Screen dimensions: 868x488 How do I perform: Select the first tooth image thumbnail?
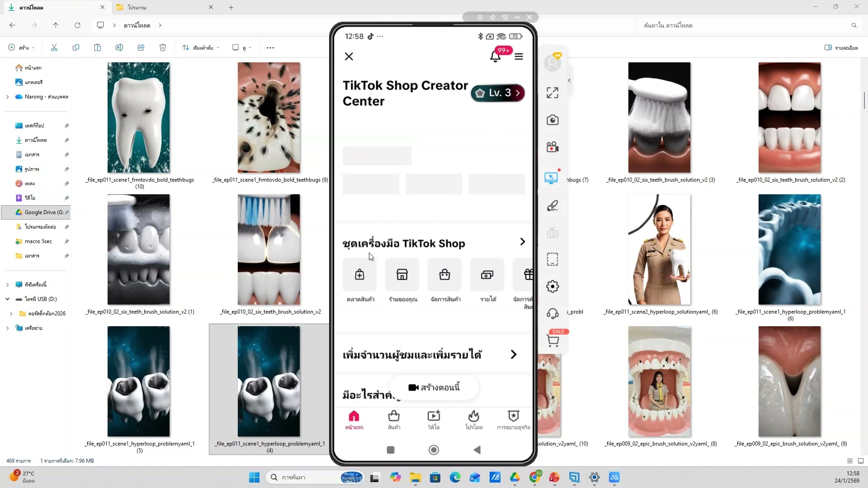[138, 117]
